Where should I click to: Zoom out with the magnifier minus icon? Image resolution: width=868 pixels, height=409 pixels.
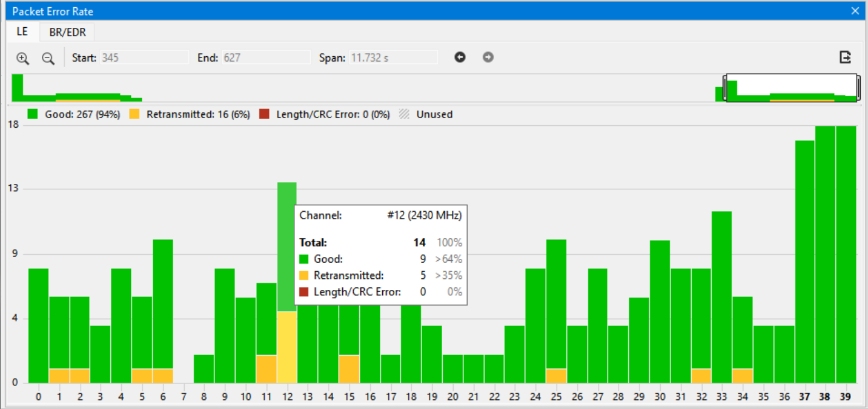[48, 58]
